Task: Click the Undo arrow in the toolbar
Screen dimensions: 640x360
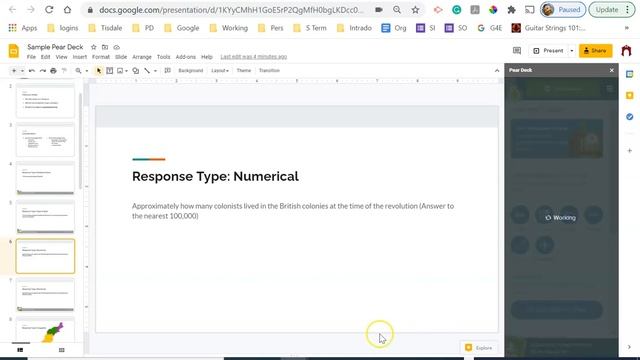Action: (x=32, y=71)
